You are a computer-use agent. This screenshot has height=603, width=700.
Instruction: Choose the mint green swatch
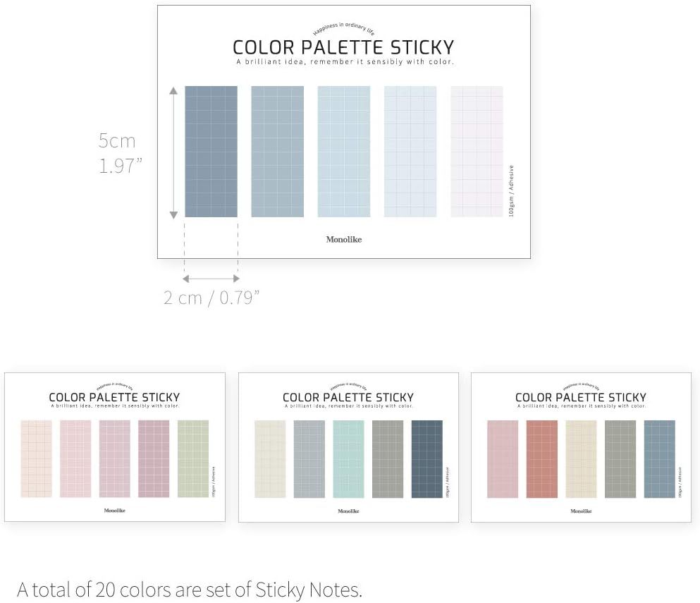(348, 458)
